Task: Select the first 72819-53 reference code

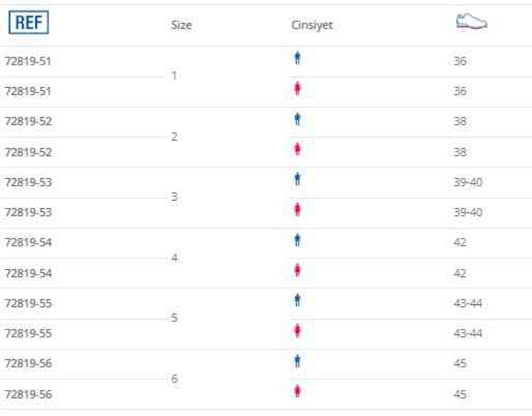Action: coord(28,183)
